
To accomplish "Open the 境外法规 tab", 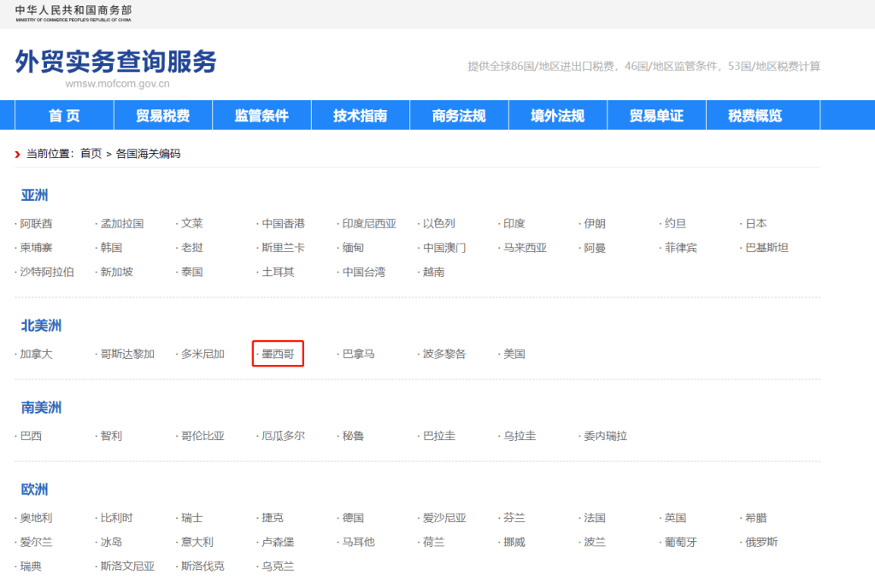I will click(x=557, y=115).
